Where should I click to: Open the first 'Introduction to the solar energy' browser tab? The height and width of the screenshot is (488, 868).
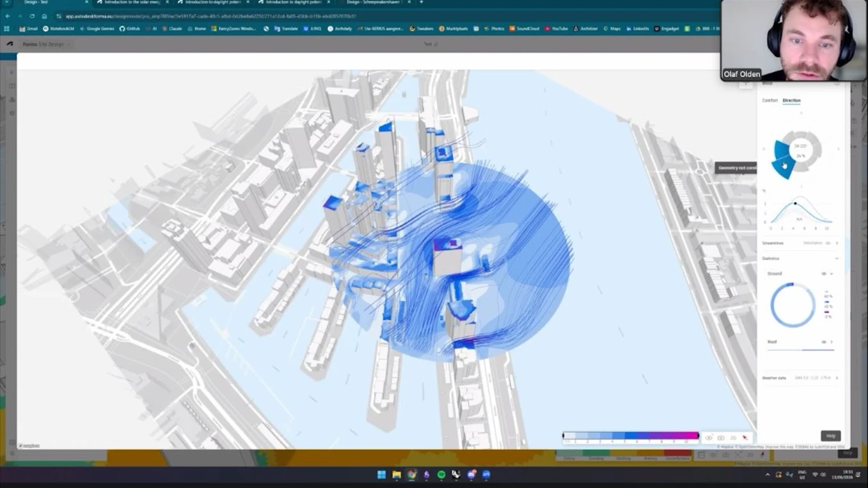(132, 3)
